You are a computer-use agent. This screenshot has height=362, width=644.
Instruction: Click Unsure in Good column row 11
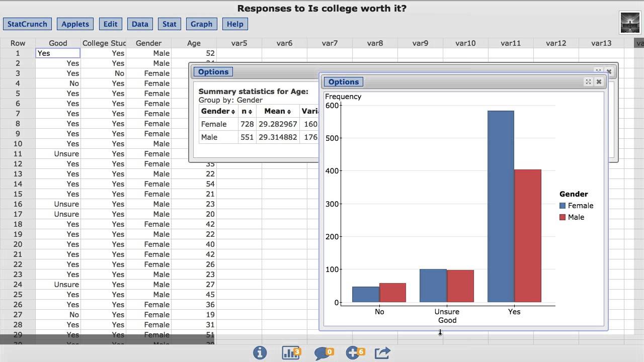tap(66, 154)
